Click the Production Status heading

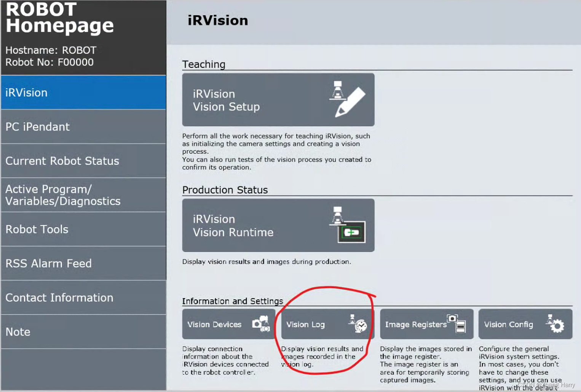click(225, 190)
